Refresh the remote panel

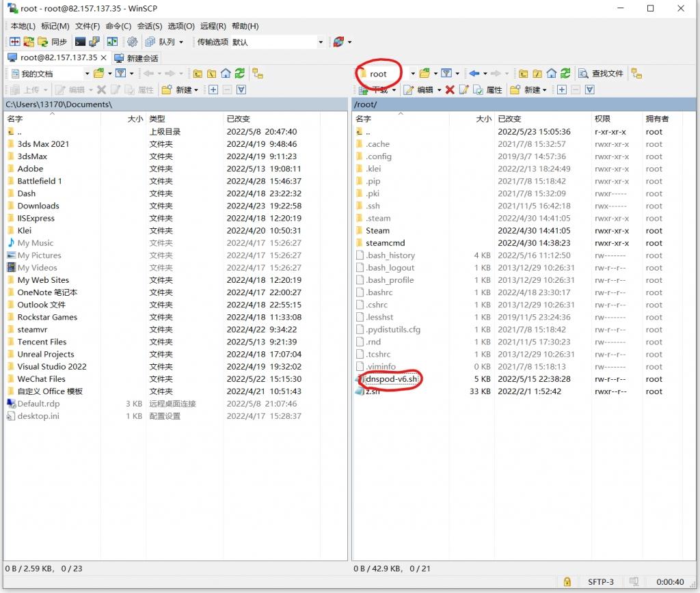coord(565,73)
